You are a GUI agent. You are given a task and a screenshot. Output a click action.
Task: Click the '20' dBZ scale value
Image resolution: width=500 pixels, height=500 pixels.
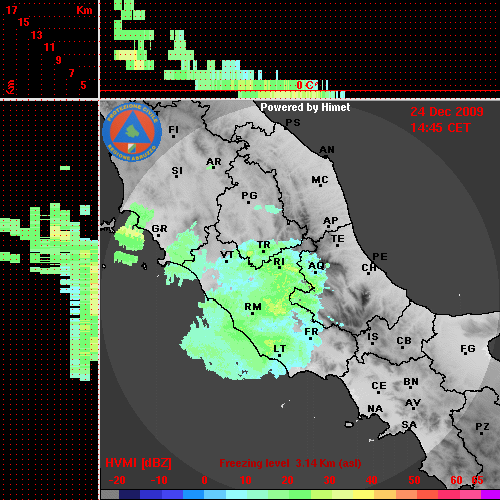(287, 480)
